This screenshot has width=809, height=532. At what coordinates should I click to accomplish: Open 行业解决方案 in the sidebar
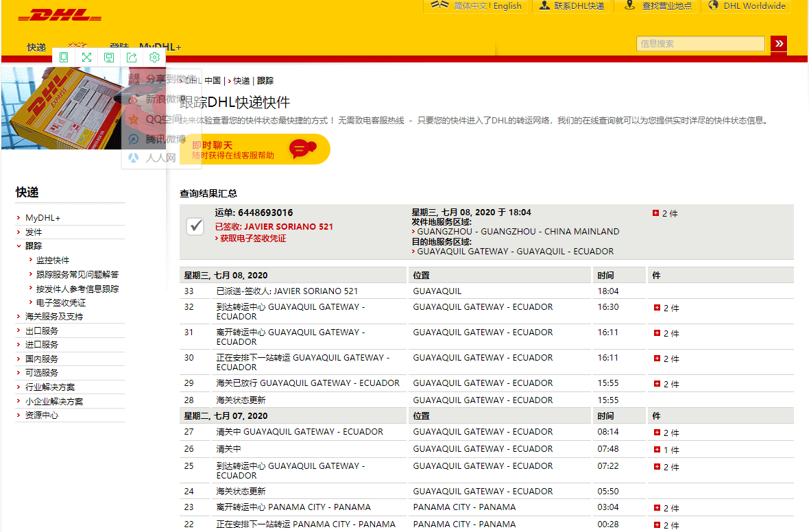50,387
